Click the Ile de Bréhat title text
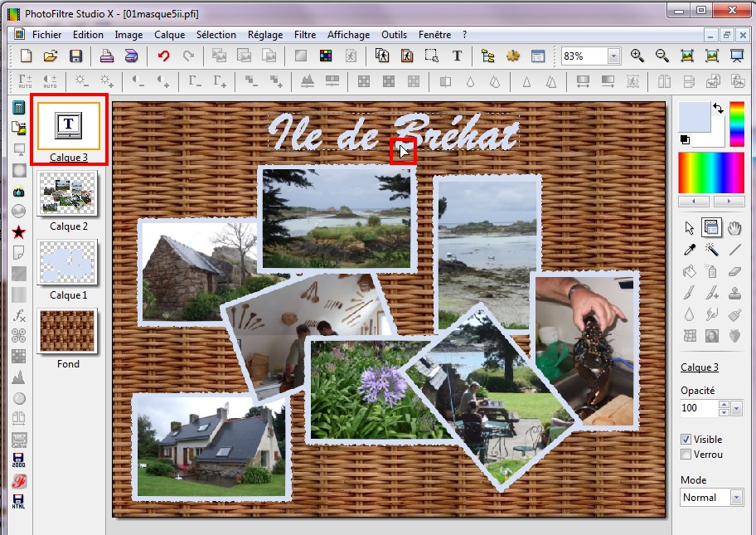756x535 pixels. pos(394,132)
